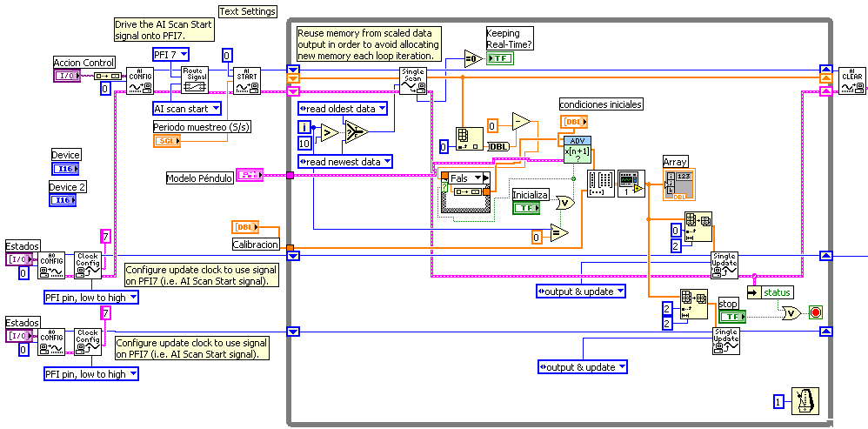Viewport: 868px width, 429px height.
Task: Click the metronome wait timer icon
Action: [x=804, y=400]
